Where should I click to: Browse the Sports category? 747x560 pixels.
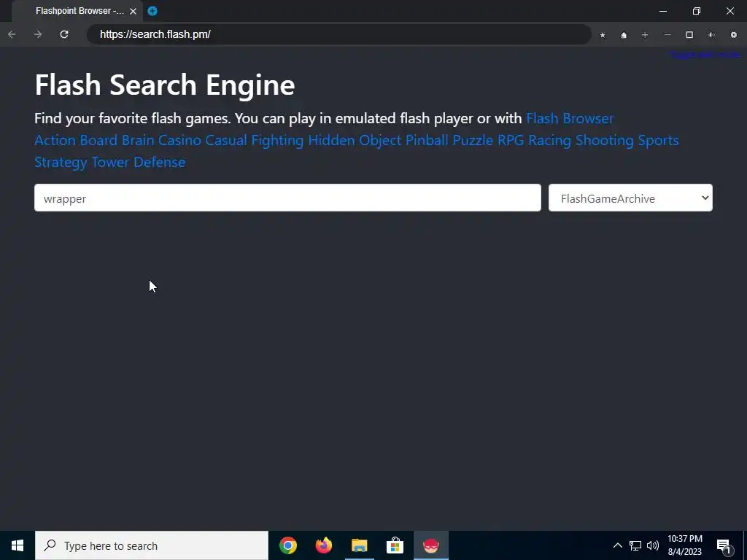[x=659, y=141]
